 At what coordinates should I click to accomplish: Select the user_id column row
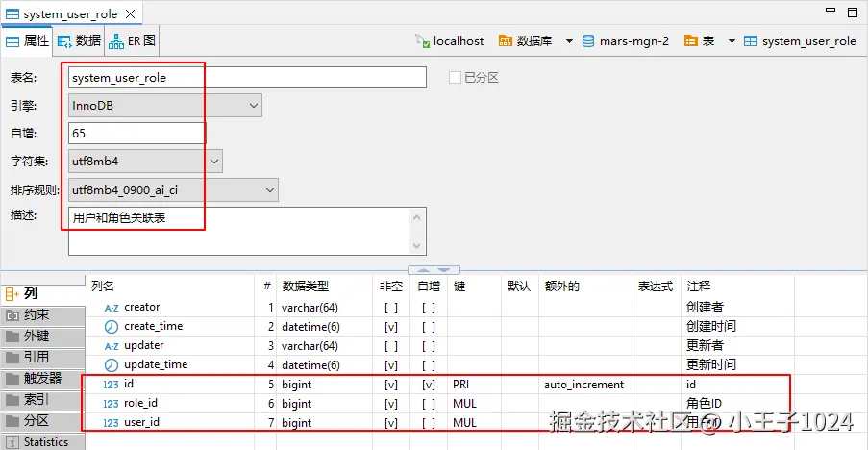pos(440,423)
